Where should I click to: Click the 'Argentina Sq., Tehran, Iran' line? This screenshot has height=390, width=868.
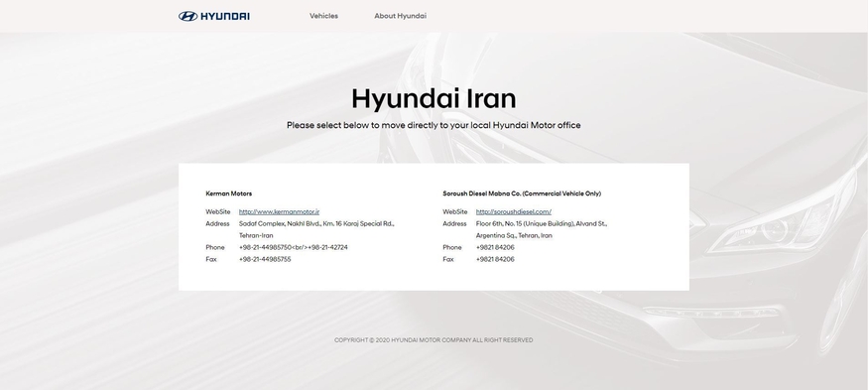pyautogui.click(x=514, y=235)
